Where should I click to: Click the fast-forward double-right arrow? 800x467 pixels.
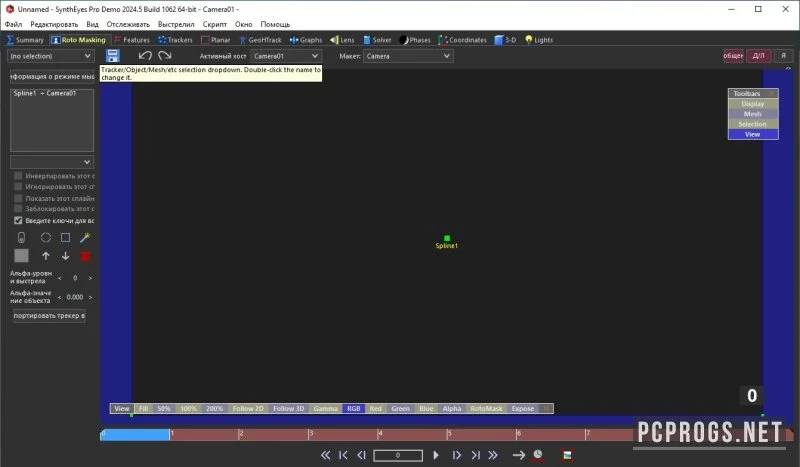pos(493,455)
